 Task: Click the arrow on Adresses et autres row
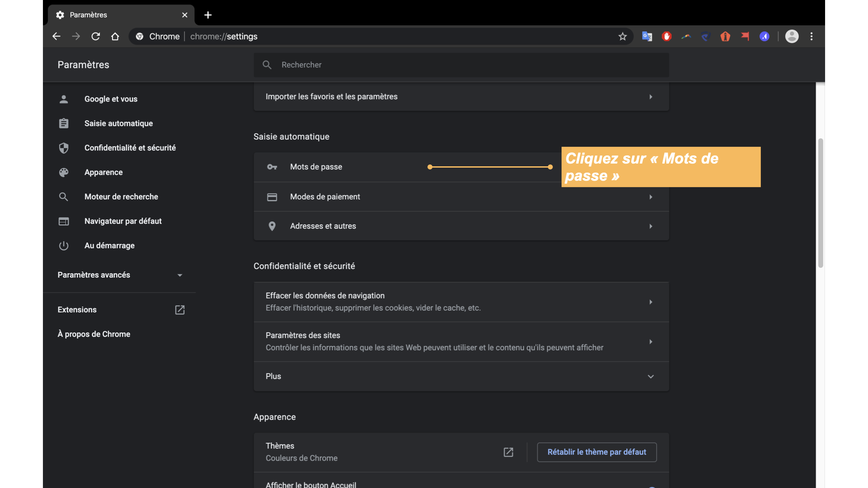pos(651,226)
